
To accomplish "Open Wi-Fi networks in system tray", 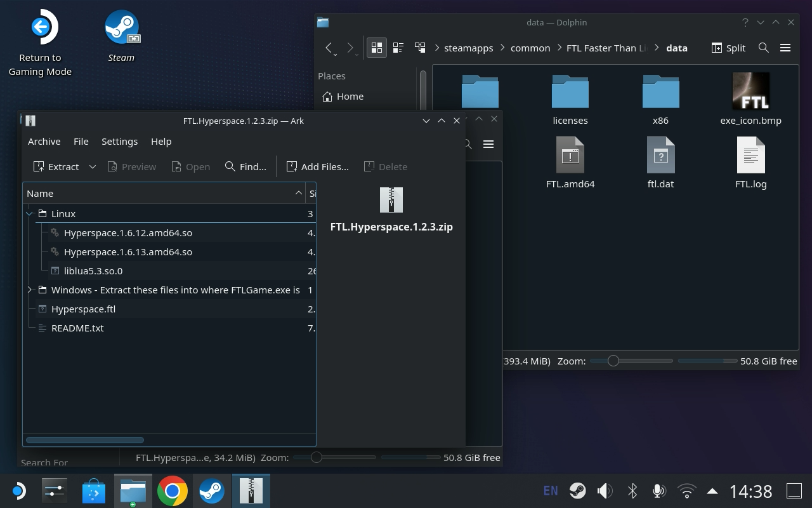I will (x=686, y=491).
